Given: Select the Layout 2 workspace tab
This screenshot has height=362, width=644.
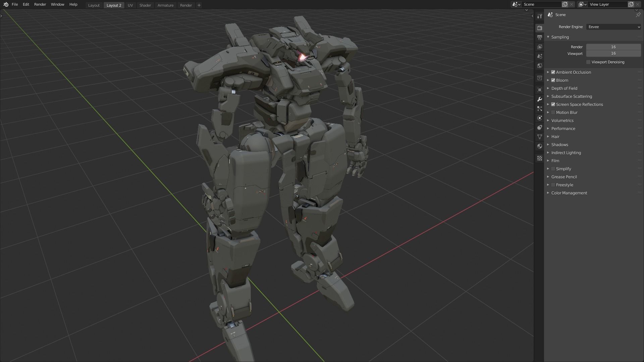Looking at the screenshot, I should (x=114, y=5).
